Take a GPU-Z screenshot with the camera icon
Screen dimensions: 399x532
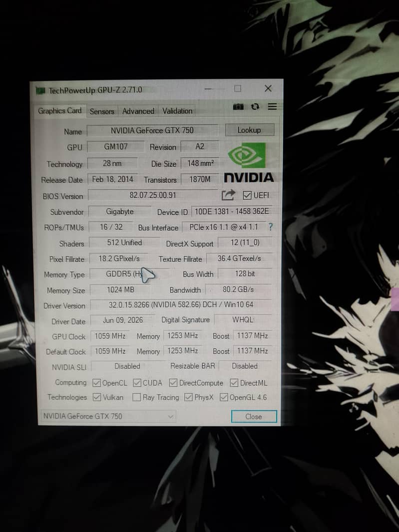(238, 107)
